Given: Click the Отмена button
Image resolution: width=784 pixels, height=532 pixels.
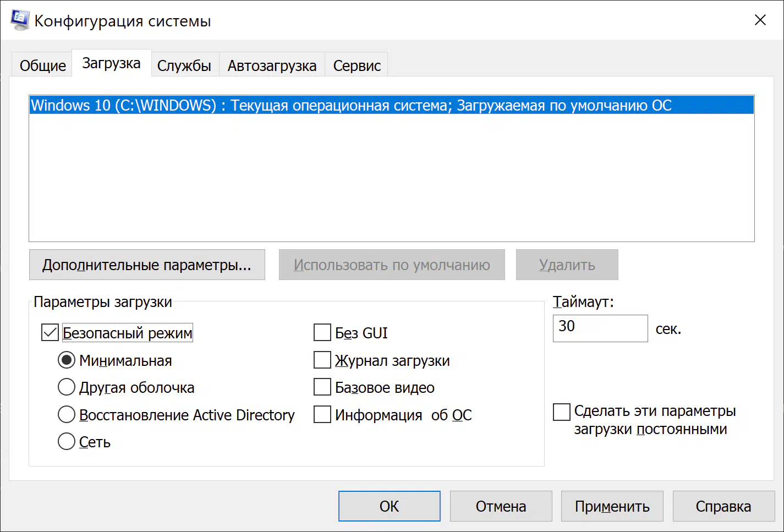Looking at the screenshot, I should 501,506.
